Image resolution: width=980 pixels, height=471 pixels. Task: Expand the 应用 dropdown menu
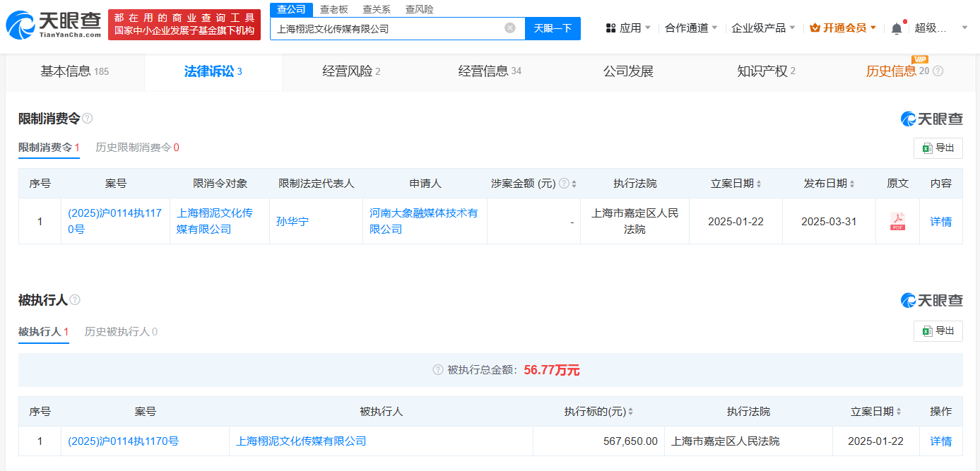tap(629, 28)
